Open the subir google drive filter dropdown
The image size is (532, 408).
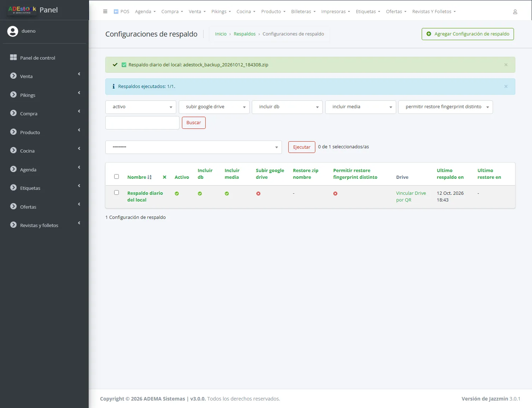[x=214, y=107]
